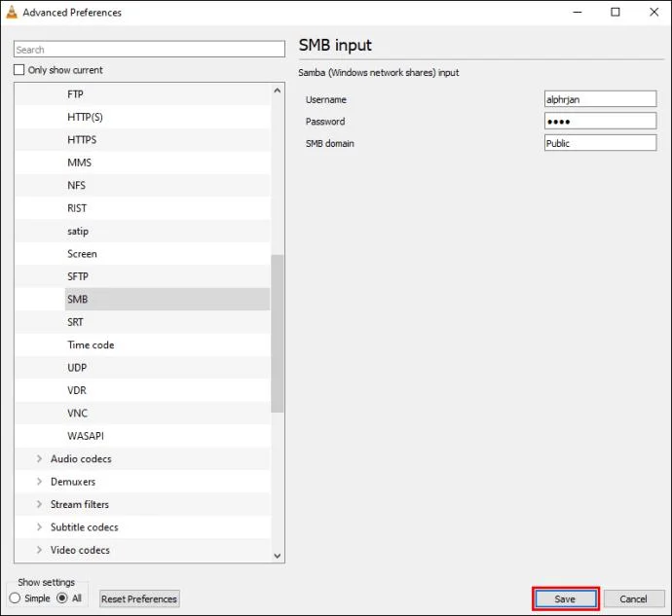Image resolution: width=672 pixels, height=616 pixels.
Task: Expand the Video codecs tree node
Action: click(x=39, y=550)
